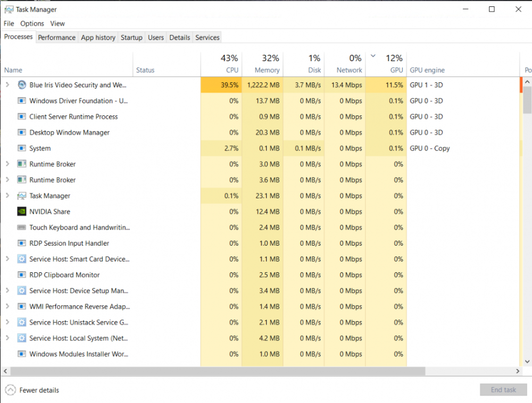532x403 pixels.
Task: Sort by the CPU column header
Action: pyautogui.click(x=221, y=64)
